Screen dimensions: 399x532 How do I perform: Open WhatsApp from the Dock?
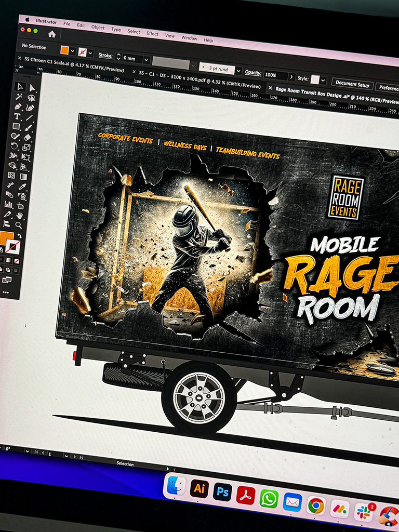[x=269, y=499]
